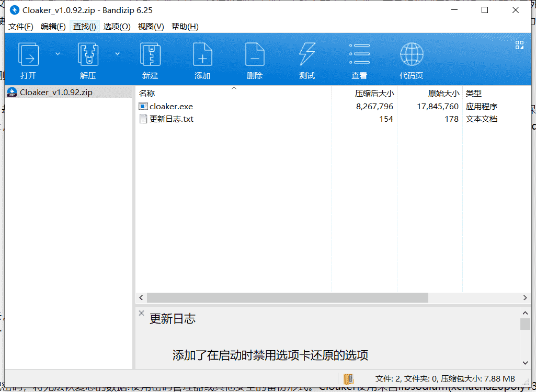536x392 pixels.
Task: Click the Bandizip title bar app icon
Action: [x=14, y=10]
